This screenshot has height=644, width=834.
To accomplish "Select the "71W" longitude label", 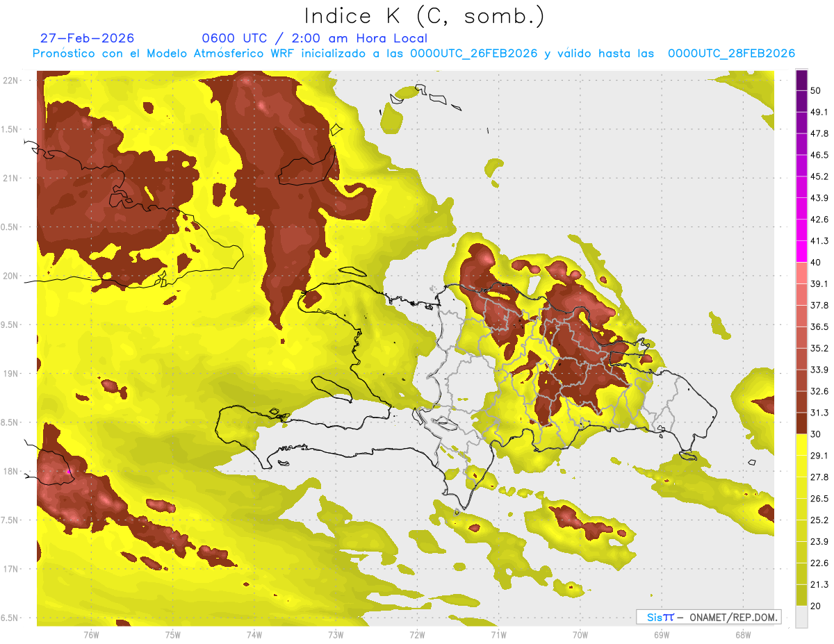I will click(498, 635).
